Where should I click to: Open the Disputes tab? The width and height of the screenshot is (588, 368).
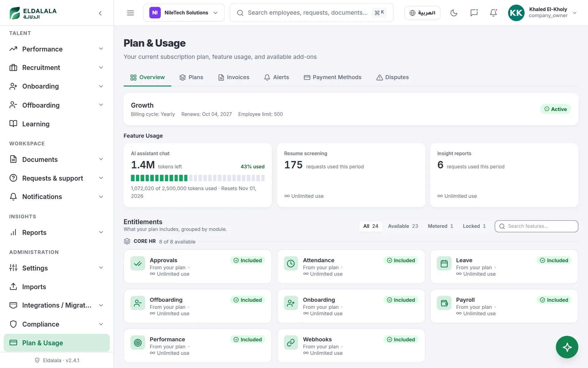[393, 77]
